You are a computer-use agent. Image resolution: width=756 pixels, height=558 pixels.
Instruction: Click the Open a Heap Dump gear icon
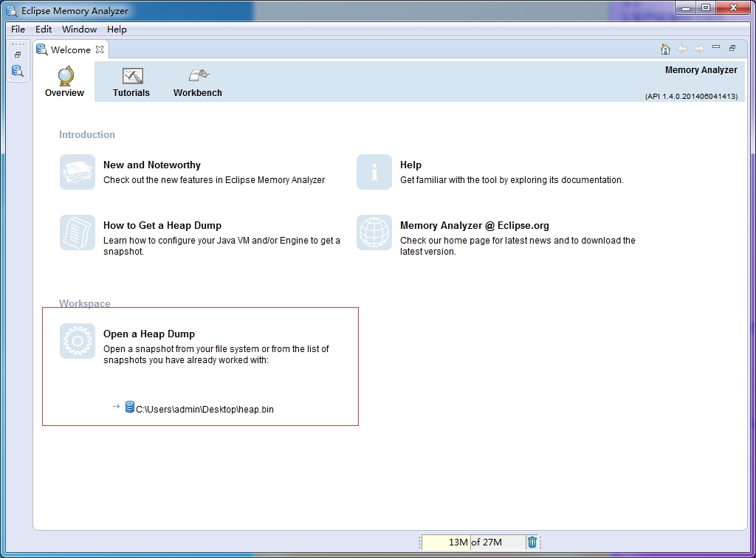(77, 341)
